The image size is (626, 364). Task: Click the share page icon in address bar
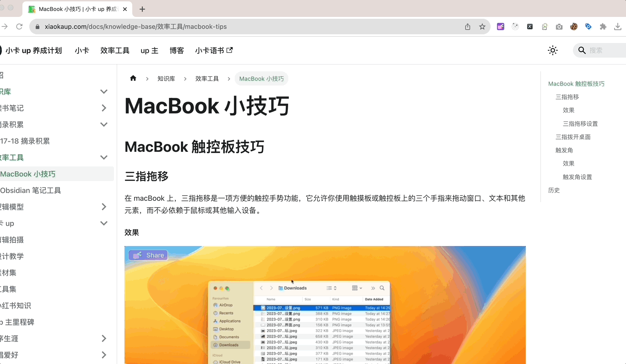468,27
